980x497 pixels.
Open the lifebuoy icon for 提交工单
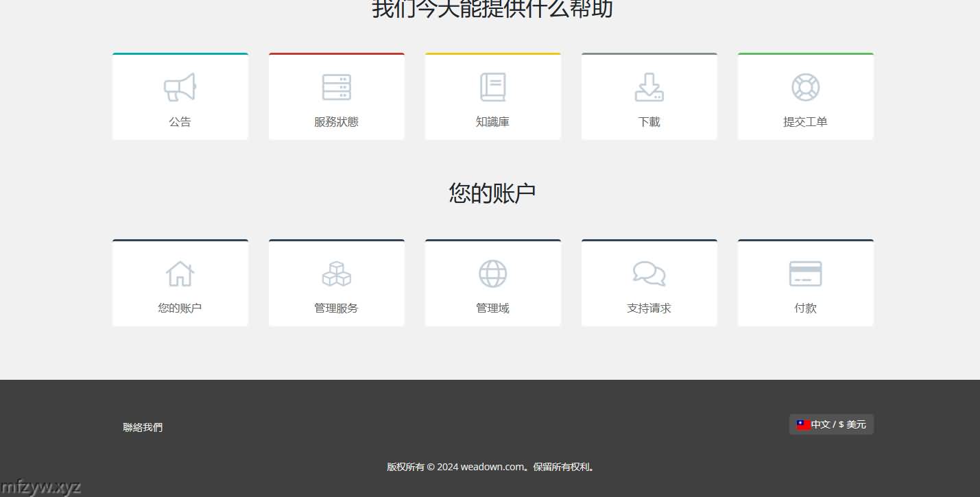[805, 88]
